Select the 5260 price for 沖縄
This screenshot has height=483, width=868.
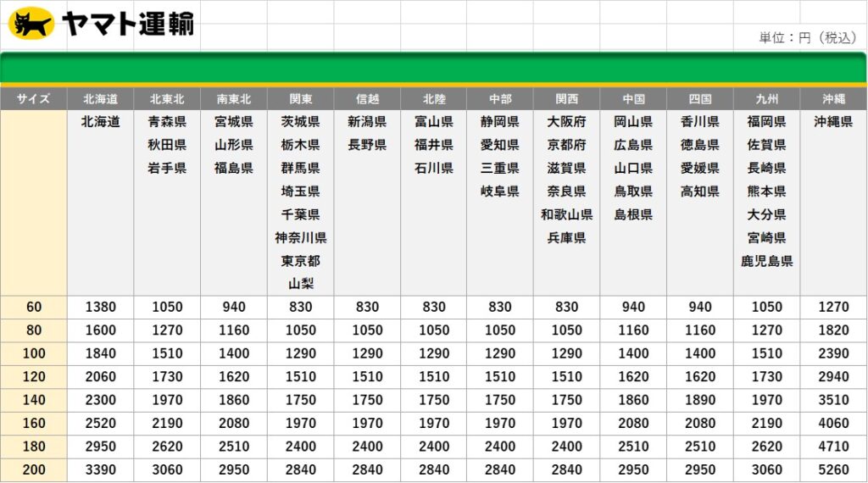tap(834, 469)
